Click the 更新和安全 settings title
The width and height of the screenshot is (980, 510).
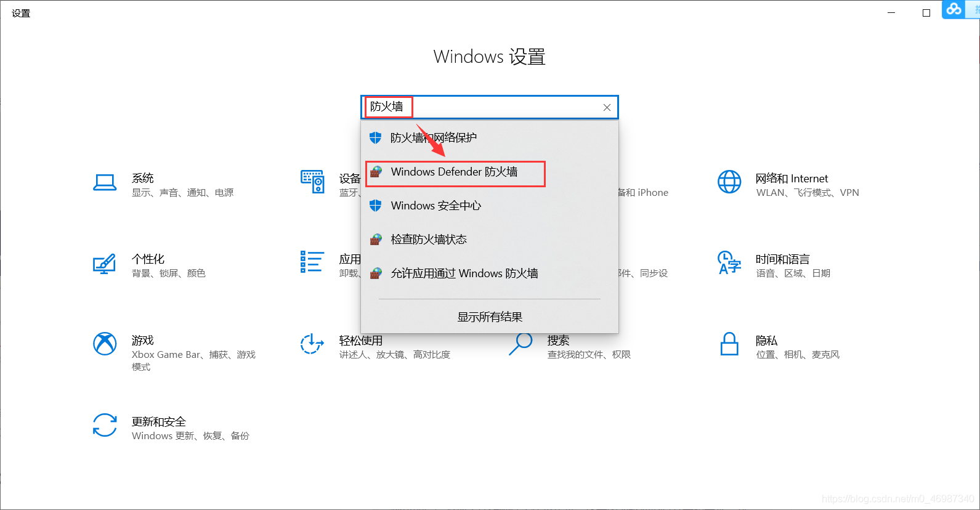[x=158, y=421]
